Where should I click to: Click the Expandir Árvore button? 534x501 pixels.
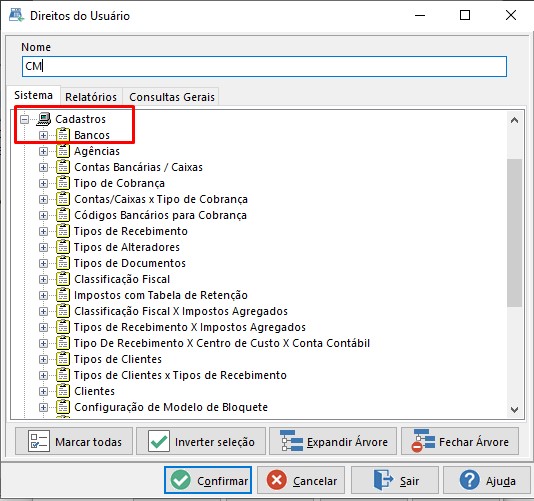(x=333, y=441)
